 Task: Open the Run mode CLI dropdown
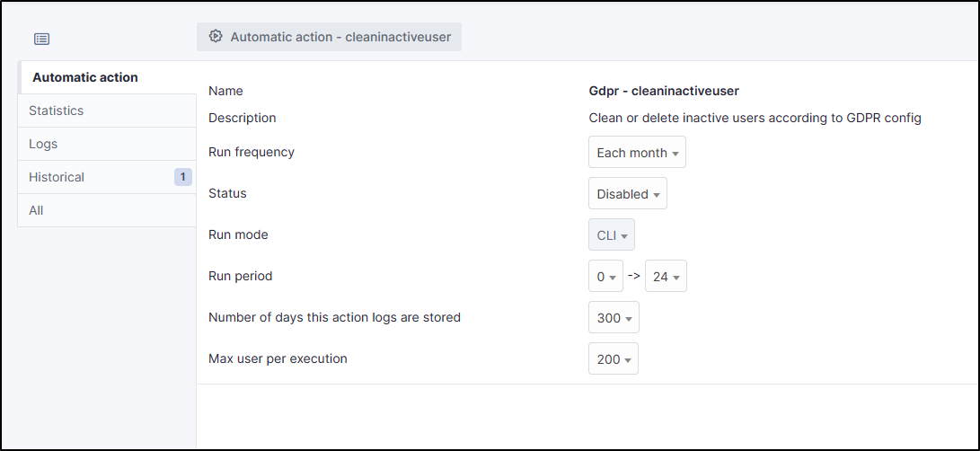611,235
